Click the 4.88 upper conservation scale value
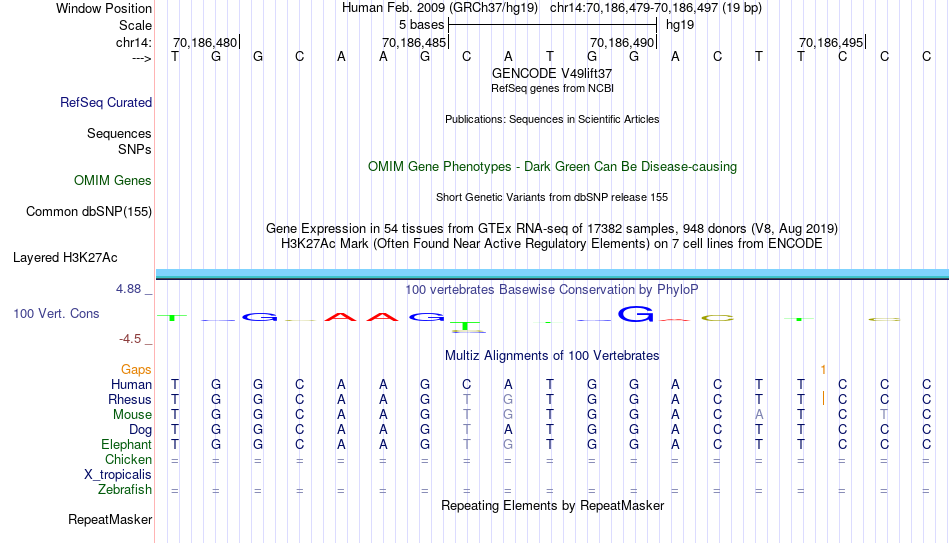 coord(128,289)
